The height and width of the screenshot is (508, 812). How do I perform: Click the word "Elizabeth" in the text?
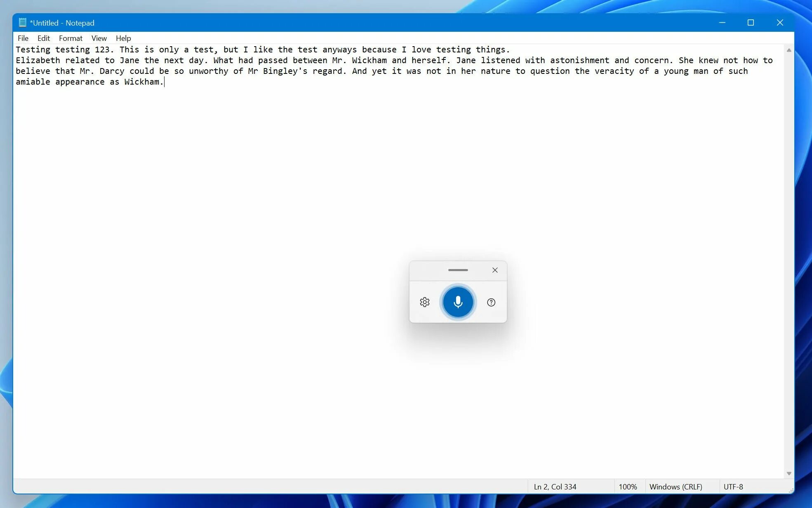tap(38, 60)
